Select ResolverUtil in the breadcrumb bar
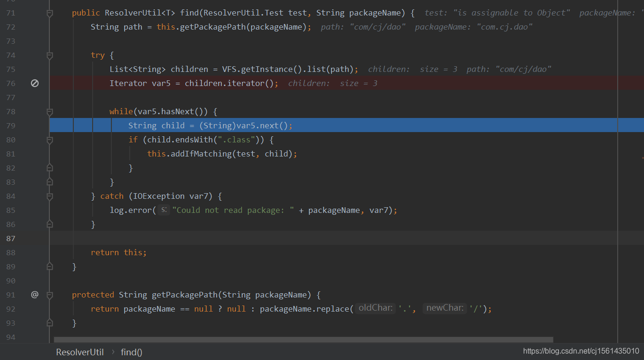The height and width of the screenshot is (360, 644). pyautogui.click(x=80, y=352)
